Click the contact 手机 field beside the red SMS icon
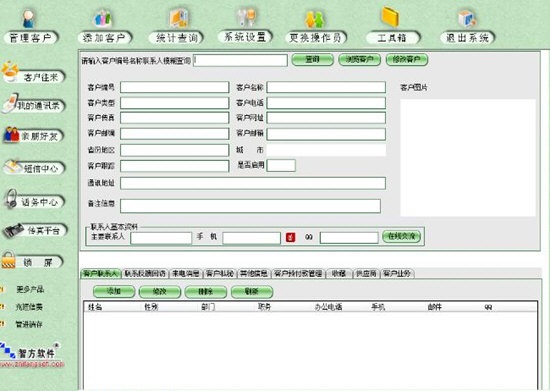 [x=251, y=238]
